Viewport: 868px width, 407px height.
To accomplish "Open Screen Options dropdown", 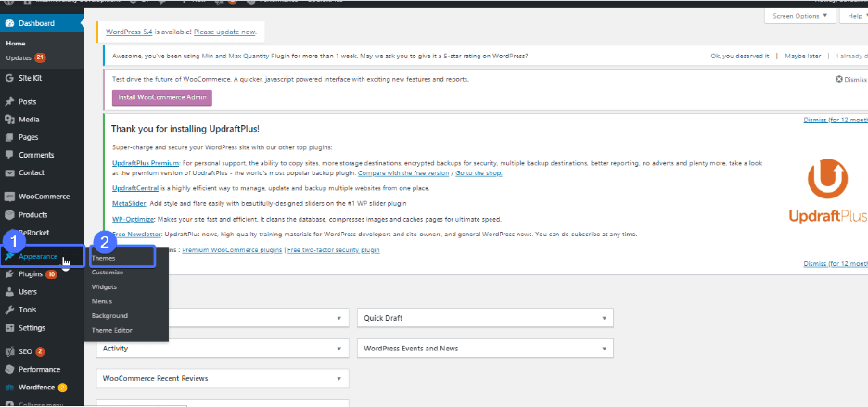I will (x=800, y=16).
